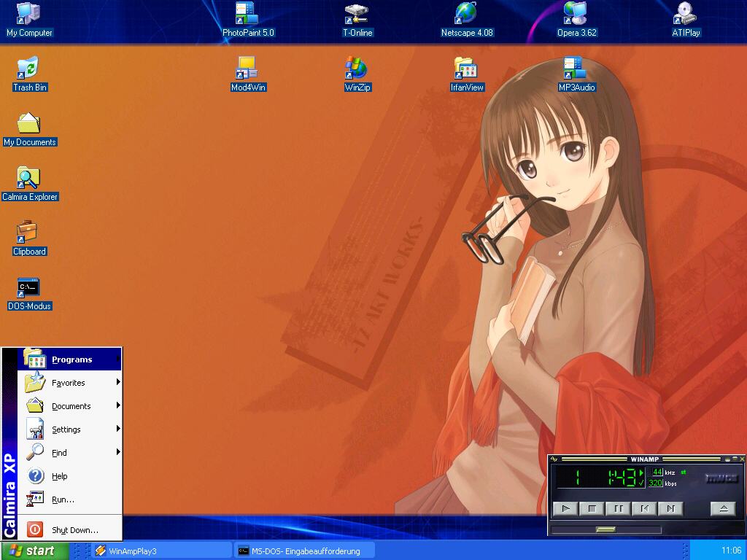Open the Winamp main menu icon in its title bar
Image resolution: width=747 pixels, height=560 pixels.
pyautogui.click(x=554, y=459)
